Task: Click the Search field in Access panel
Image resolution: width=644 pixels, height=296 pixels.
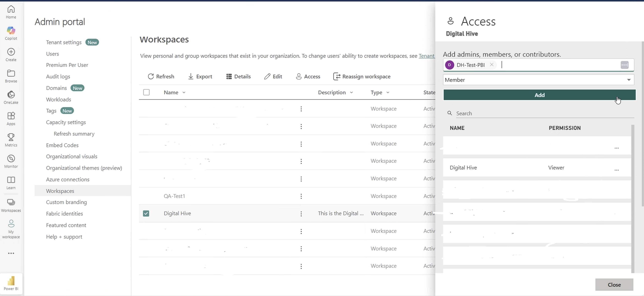Action: 542,113
